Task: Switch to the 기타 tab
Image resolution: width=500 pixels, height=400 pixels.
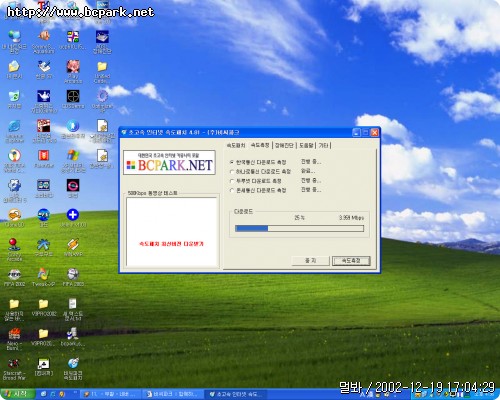Action: pos(323,145)
